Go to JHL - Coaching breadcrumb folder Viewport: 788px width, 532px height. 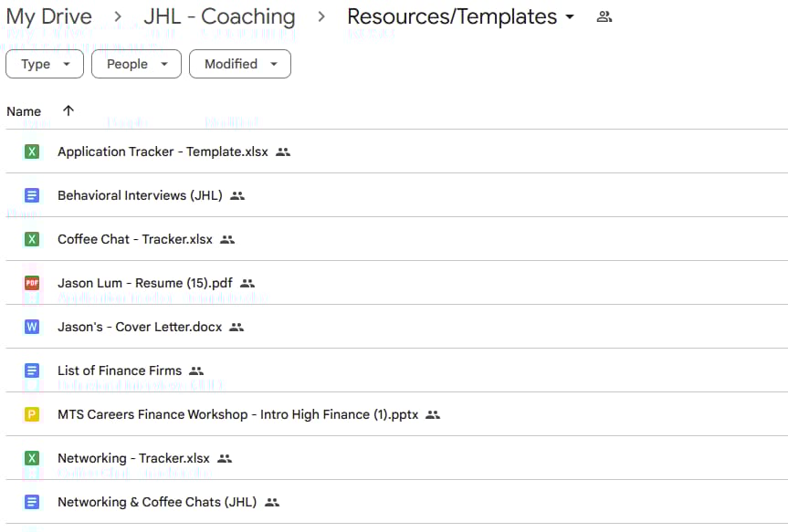220,16
